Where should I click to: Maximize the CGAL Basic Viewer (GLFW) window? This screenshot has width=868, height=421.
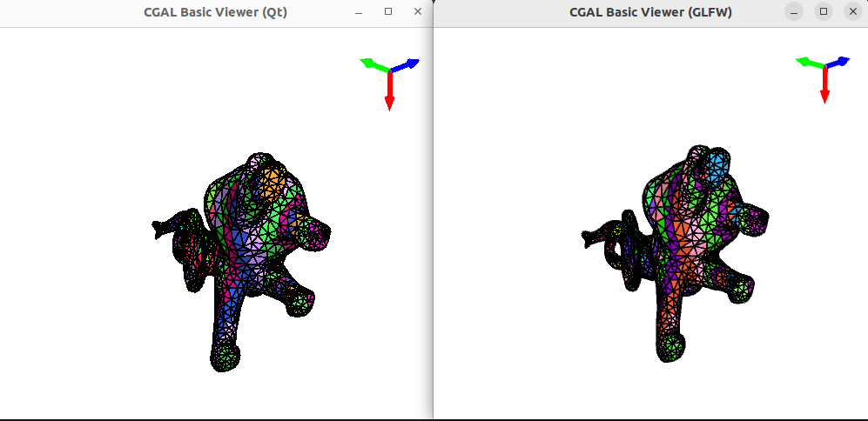click(x=824, y=12)
